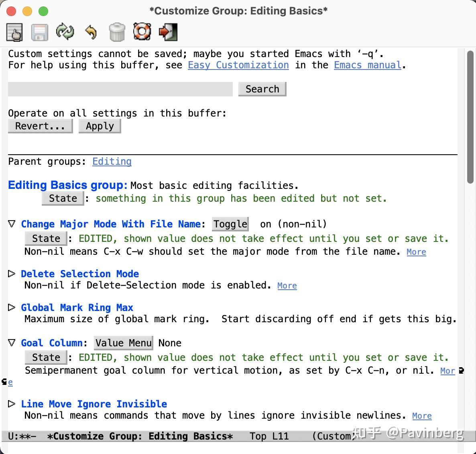476x454 pixels.
Task: Click the green revert arrows toolbar icon
Action: 65,31
